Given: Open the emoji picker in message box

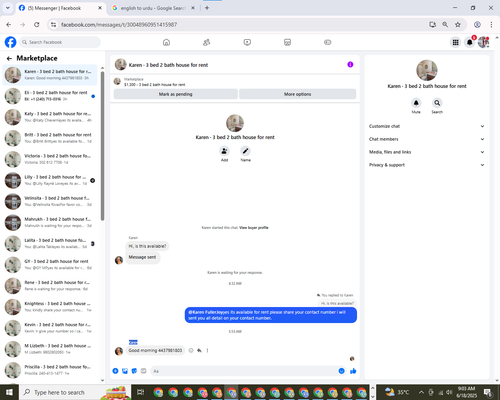Looking at the screenshot, I should (341, 371).
